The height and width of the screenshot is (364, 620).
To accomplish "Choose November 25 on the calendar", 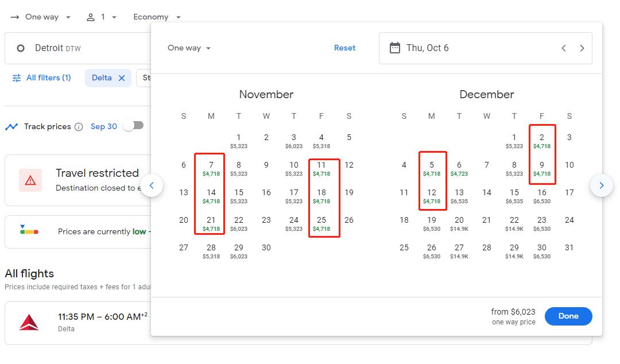I will pos(321,223).
